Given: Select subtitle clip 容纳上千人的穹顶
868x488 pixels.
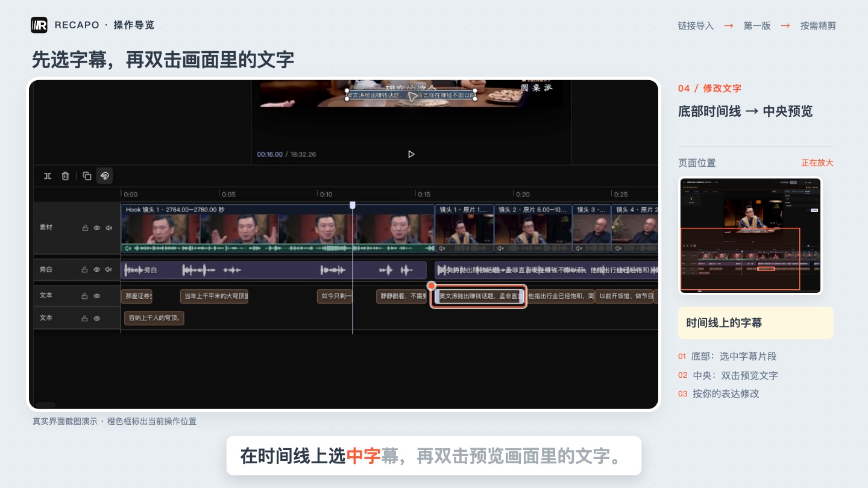Looking at the screenshot, I should coord(154,318).
